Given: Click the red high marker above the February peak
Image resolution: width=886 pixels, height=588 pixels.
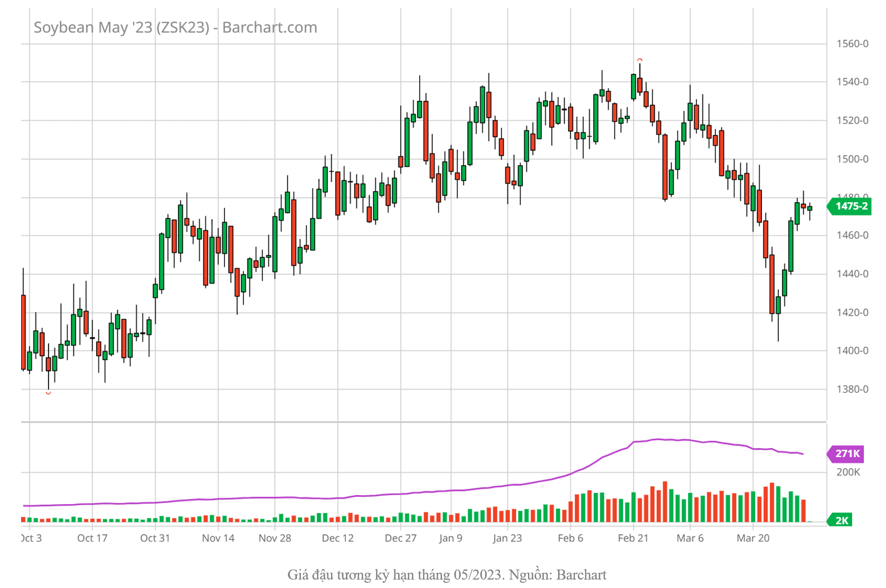Looking at the screenshot, I should pyautogui.click(x=640, y=60).
